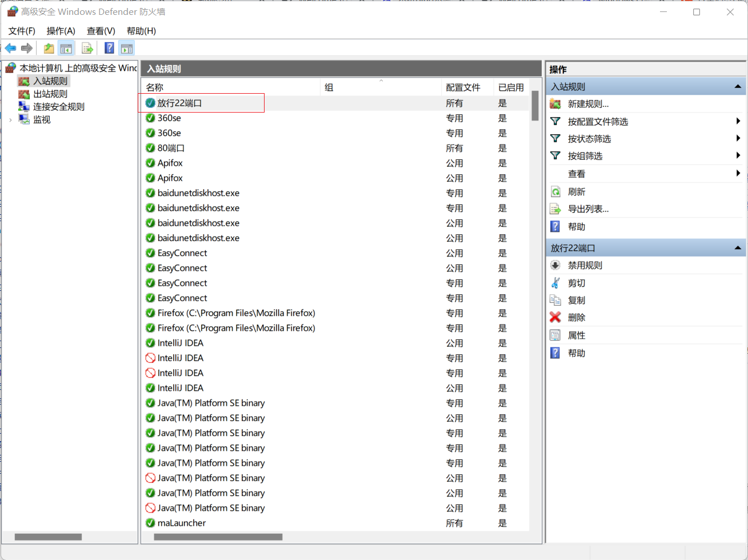
Task: Click the 连接安全规则 icon in the tree
Action: click(x=24, y=106)
